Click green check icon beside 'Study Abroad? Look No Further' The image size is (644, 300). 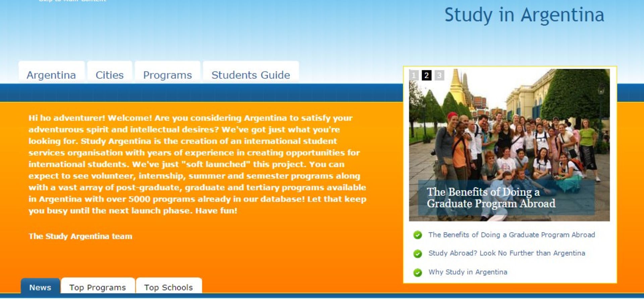click(418, 254)
